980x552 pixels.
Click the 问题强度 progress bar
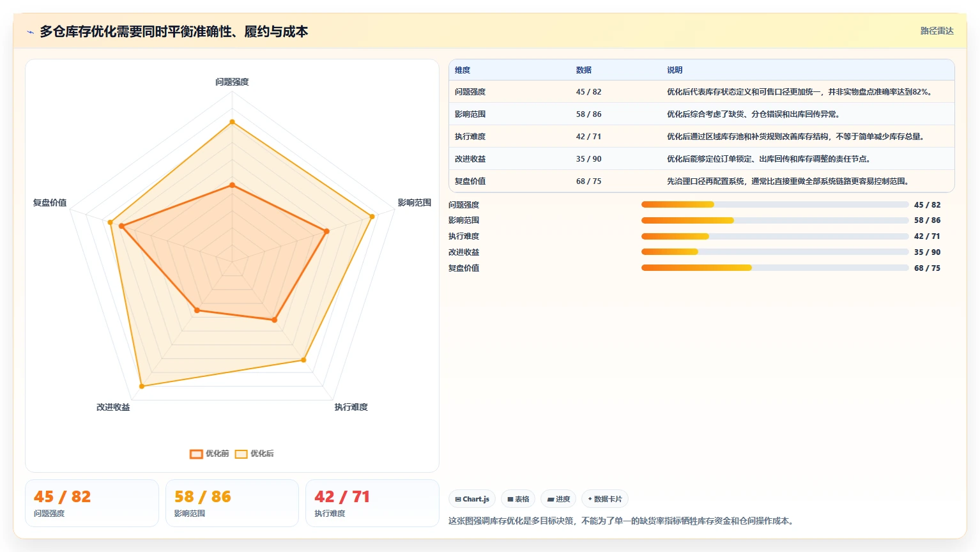[775, 204]
